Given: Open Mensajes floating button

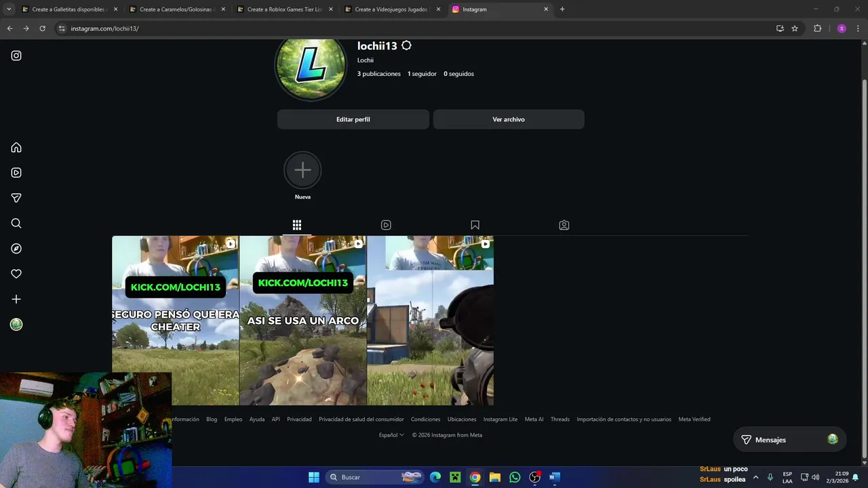Looking at the screenshot, I should (x=789, y=439).
